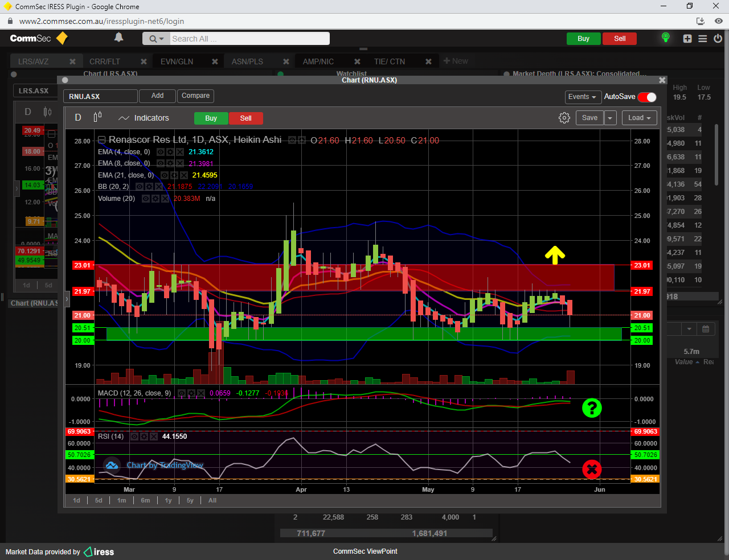The height and width of the screenshot is (560, 729).
Task: Click the candlestick chart style icon
Action: click(97, 117)
